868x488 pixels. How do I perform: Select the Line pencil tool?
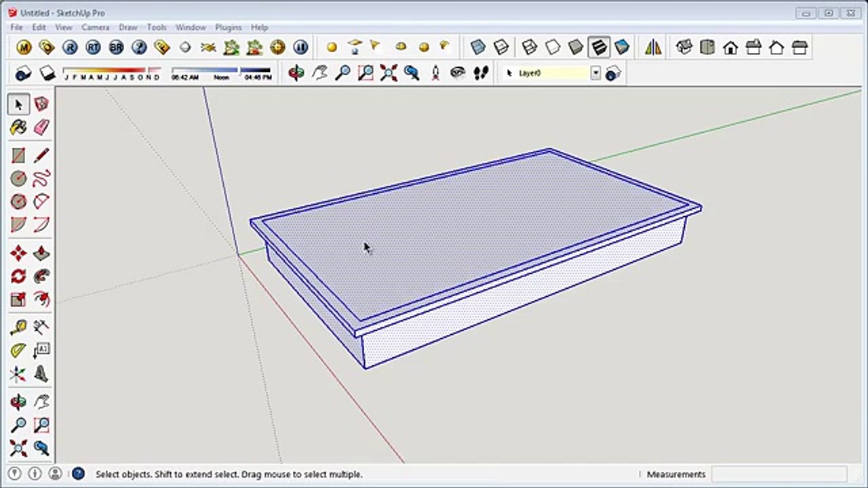coord(41,155)
